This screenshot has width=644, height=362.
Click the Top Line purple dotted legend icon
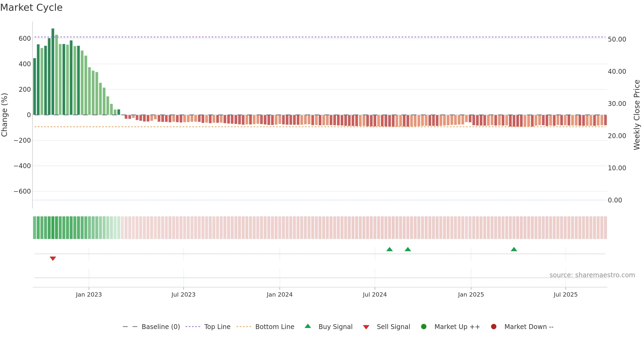pyautogui.click(x=193, y=327)
